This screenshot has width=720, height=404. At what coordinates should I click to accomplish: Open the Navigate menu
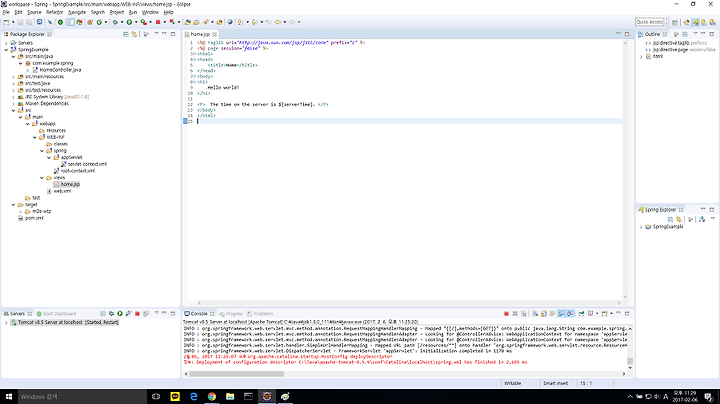pos(77,12)
